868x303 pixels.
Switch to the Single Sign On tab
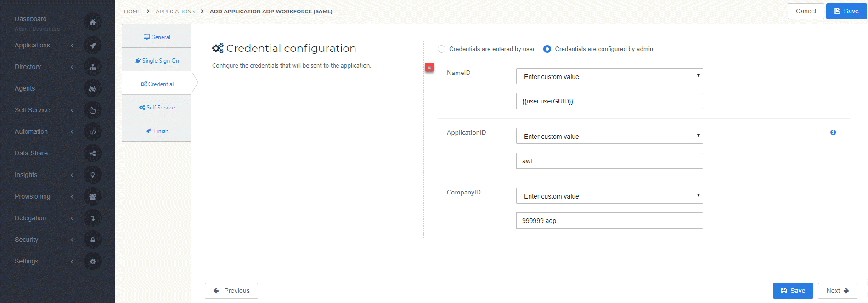(x=157, y=60)
